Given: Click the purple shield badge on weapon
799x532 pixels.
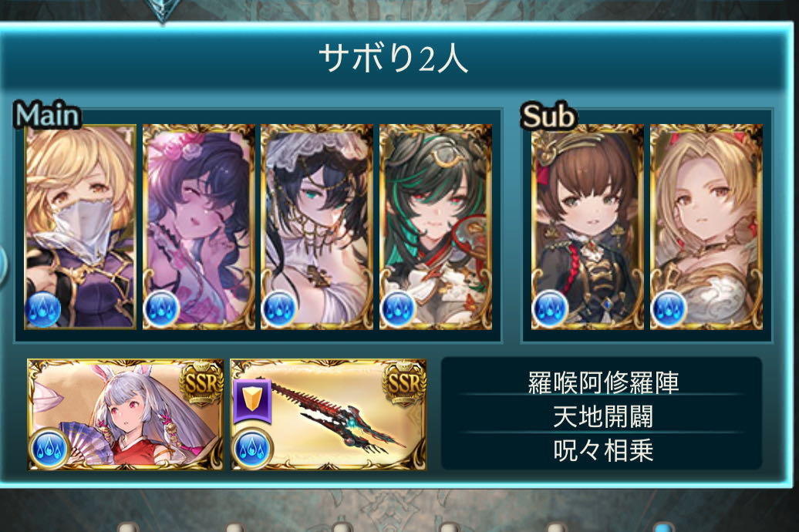Looking at the screenshot, I should 252,400.
